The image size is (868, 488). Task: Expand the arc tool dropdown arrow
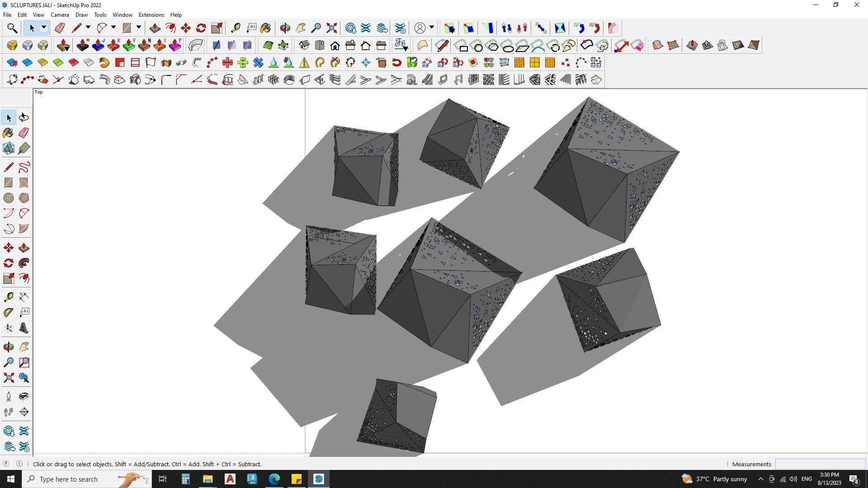(113, 28)
